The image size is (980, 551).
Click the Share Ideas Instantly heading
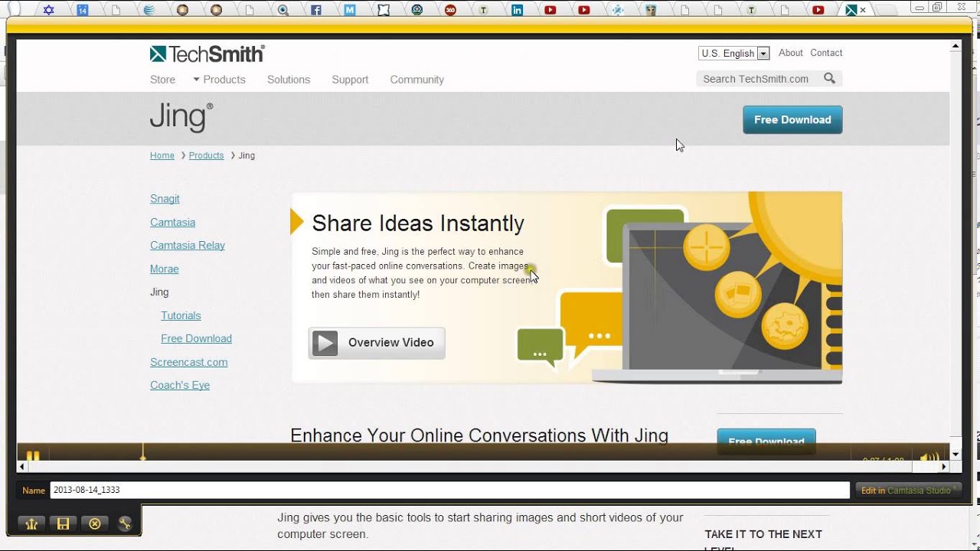point(418,223)
